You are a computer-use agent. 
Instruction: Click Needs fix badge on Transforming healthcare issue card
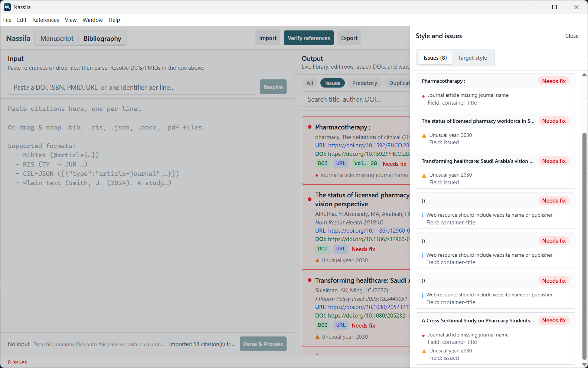554,161
